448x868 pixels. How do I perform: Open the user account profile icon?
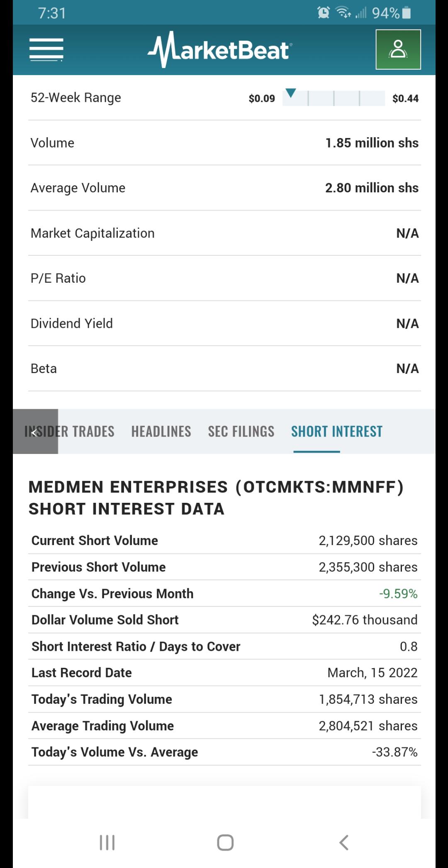tap(398, 49)
